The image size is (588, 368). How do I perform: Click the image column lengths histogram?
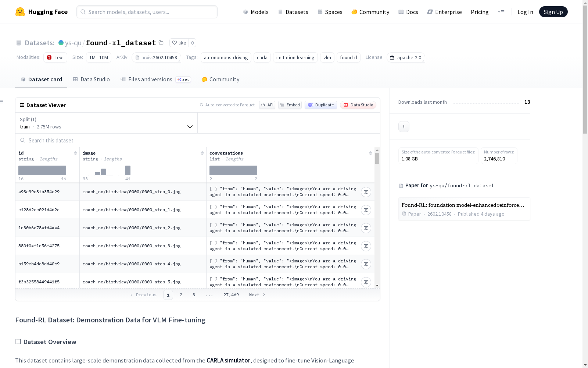coord(107,170)
